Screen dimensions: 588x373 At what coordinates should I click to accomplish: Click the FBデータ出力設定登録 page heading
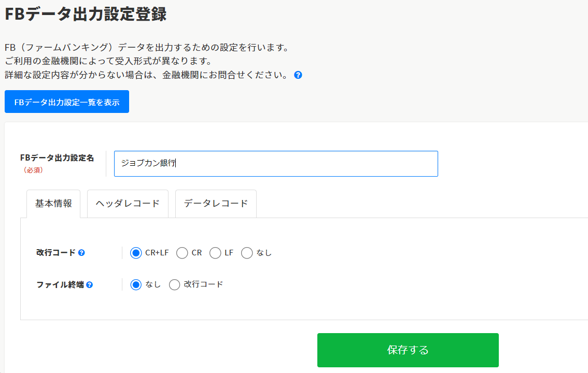86,14
